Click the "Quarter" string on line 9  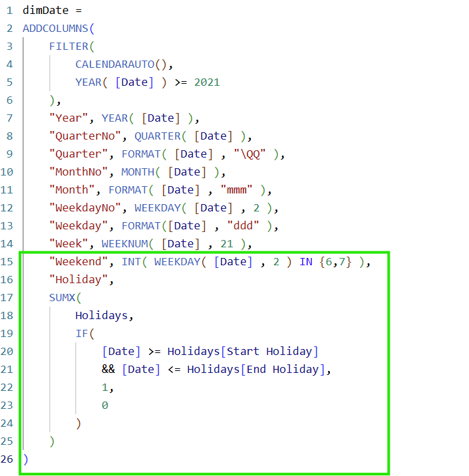click(x=78, y=154)
